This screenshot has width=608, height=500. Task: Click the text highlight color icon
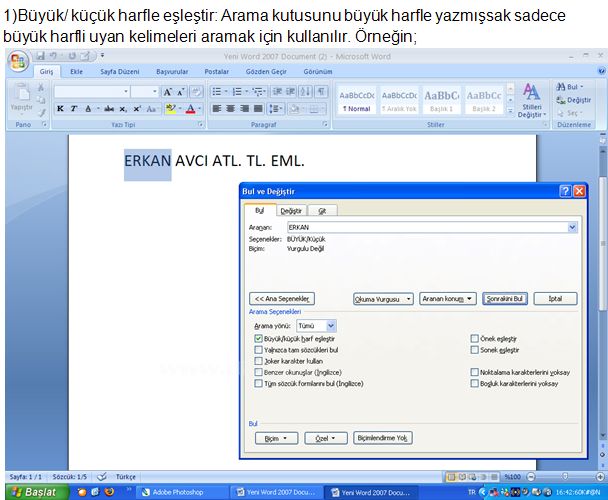pyautogui.click(x=170, y=109)
